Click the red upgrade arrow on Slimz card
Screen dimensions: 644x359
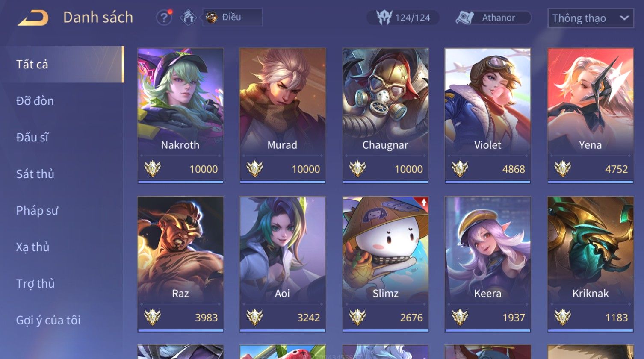click(x=424, y=203)
